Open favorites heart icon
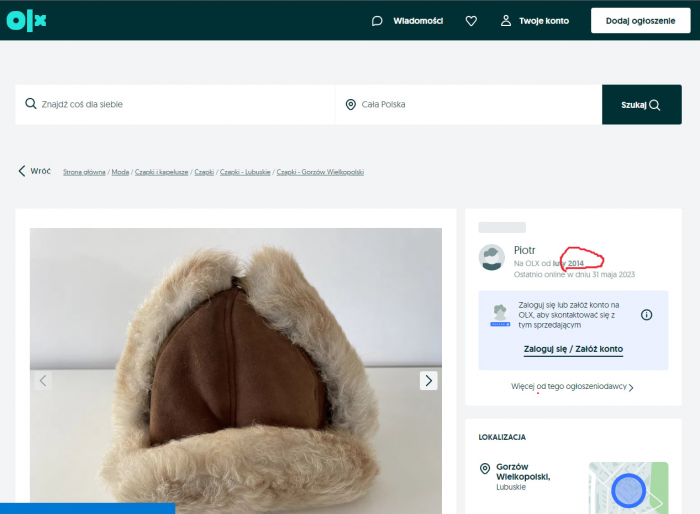The height and width of the screenshot is (514, 700). click(x=471, y=20)
